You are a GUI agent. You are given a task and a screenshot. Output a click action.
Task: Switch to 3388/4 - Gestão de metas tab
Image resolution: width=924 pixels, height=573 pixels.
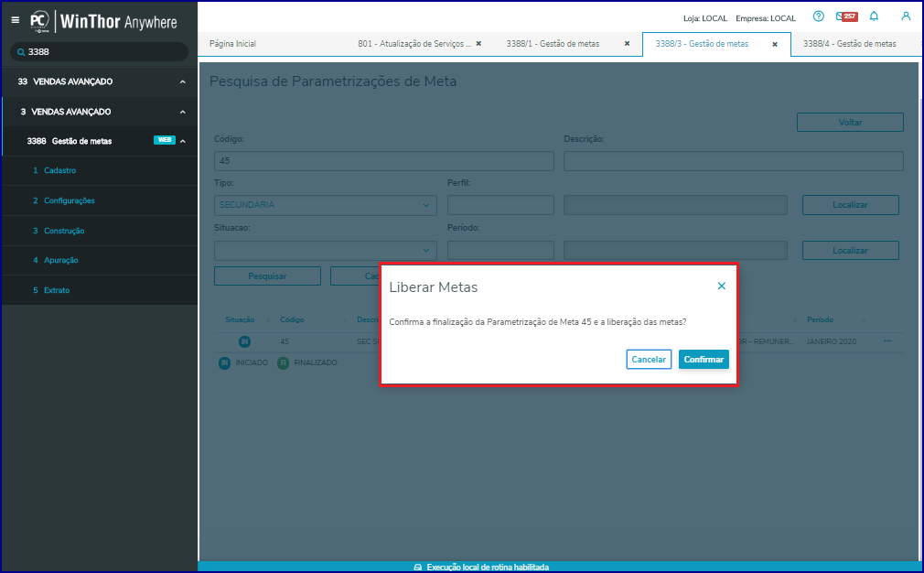point(850,44)
